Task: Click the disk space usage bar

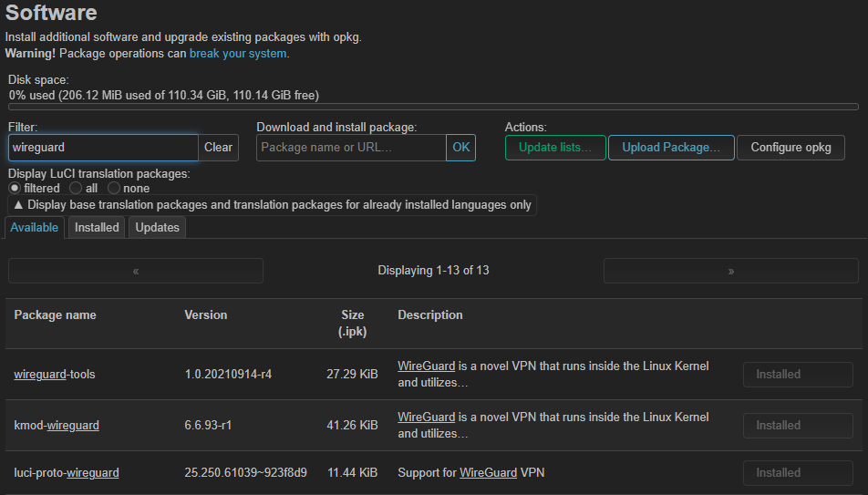Action: coord(433,107)
